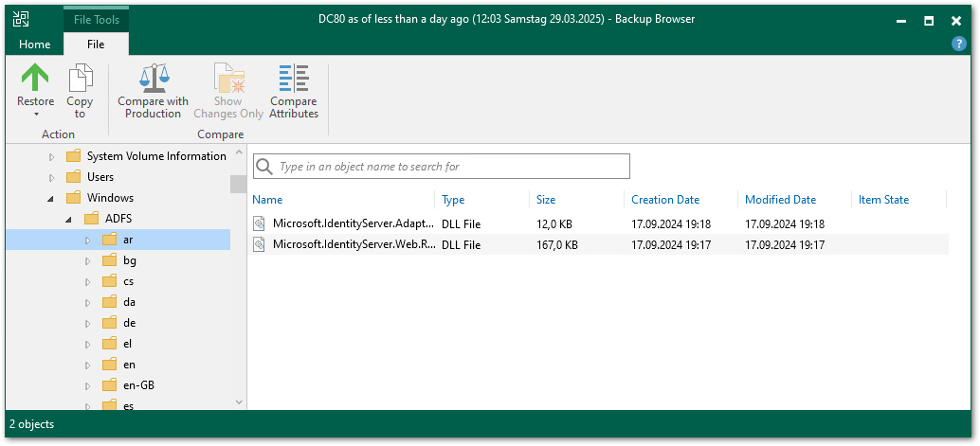Switch to the Home ribbon tab

pyautogui.click(x=34, y=44)
